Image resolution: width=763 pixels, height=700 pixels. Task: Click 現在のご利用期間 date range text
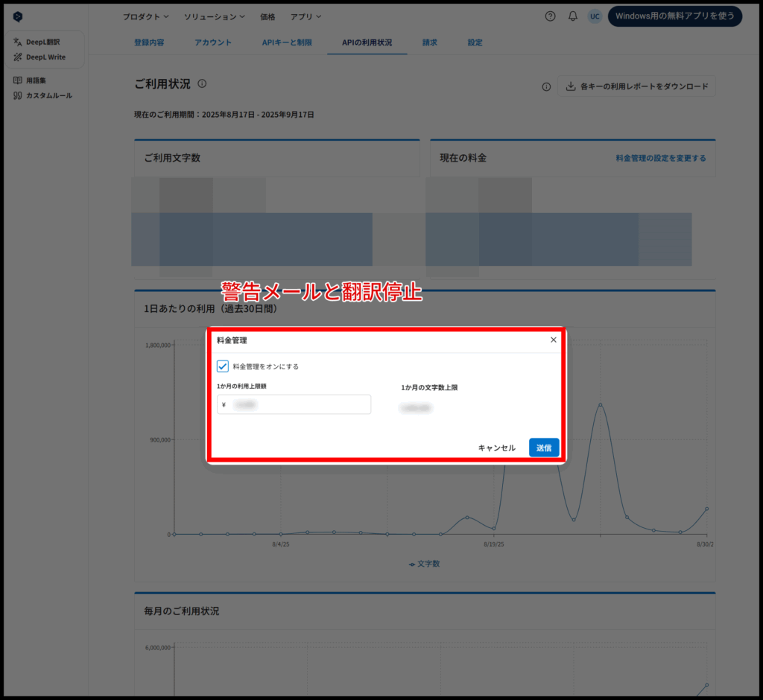tap(224, 115)
